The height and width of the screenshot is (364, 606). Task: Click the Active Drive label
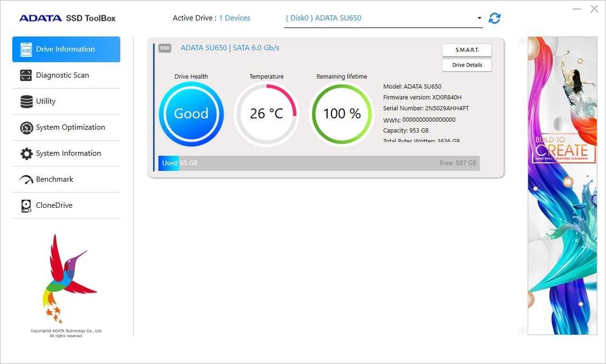click(x=195, y=18)
